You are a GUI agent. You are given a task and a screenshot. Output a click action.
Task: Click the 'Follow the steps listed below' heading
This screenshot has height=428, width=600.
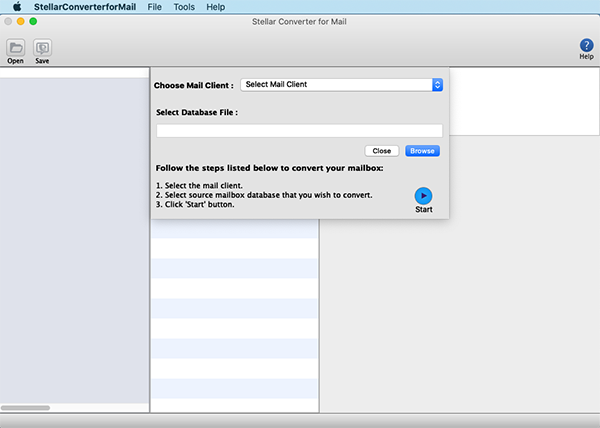click(x=269, y=168)
